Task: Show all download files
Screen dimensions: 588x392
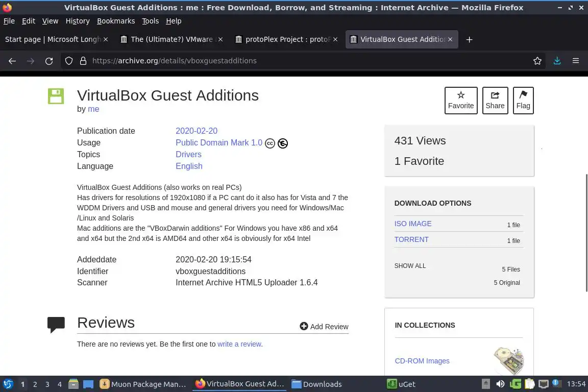Action: point(410,265)
